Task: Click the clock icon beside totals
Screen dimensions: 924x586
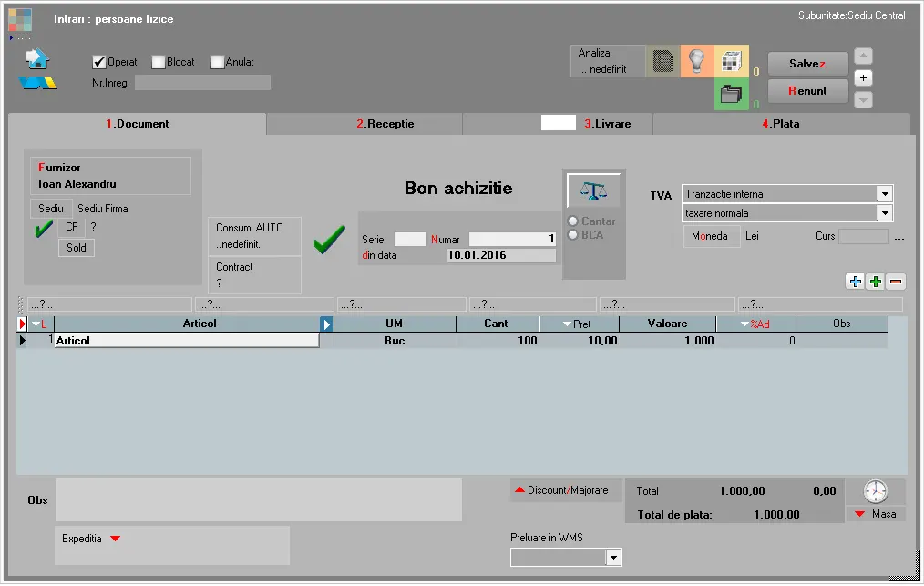Action: tap(875, 491)
